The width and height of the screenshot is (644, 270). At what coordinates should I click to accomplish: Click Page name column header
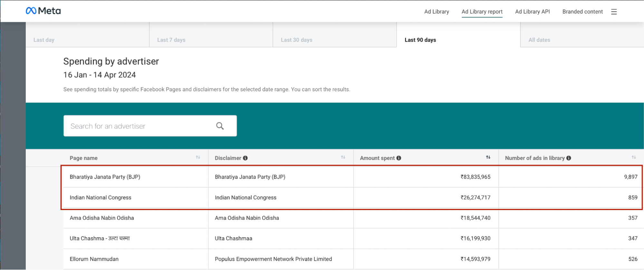83,158
